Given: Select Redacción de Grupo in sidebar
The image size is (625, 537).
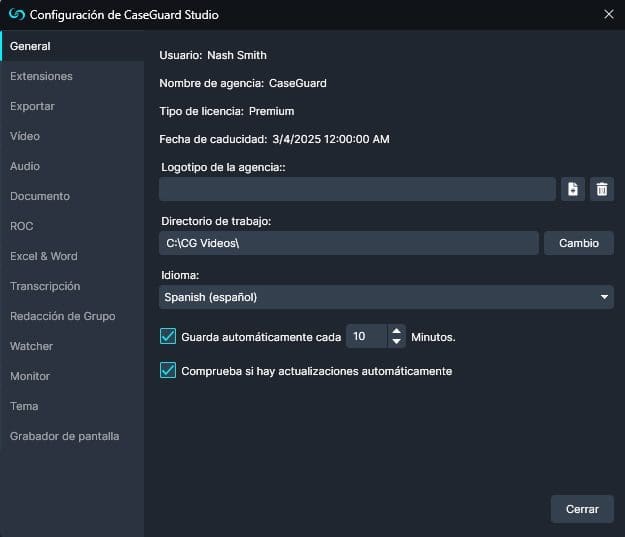Looking at the screenshot, I should [62, 316].
